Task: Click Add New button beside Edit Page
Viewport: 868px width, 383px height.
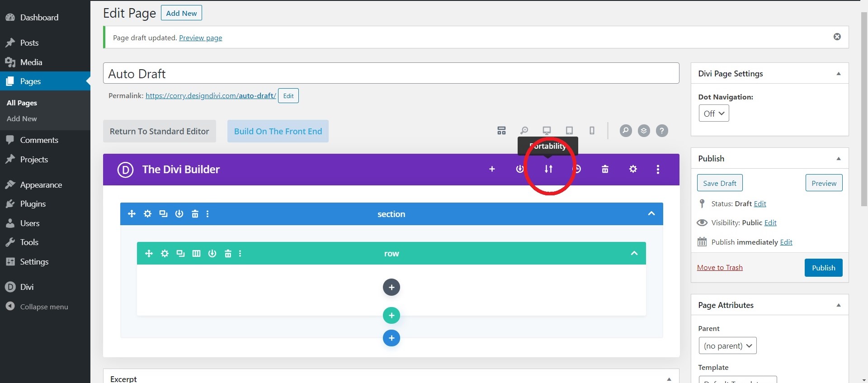Action: tap(181, 13)
